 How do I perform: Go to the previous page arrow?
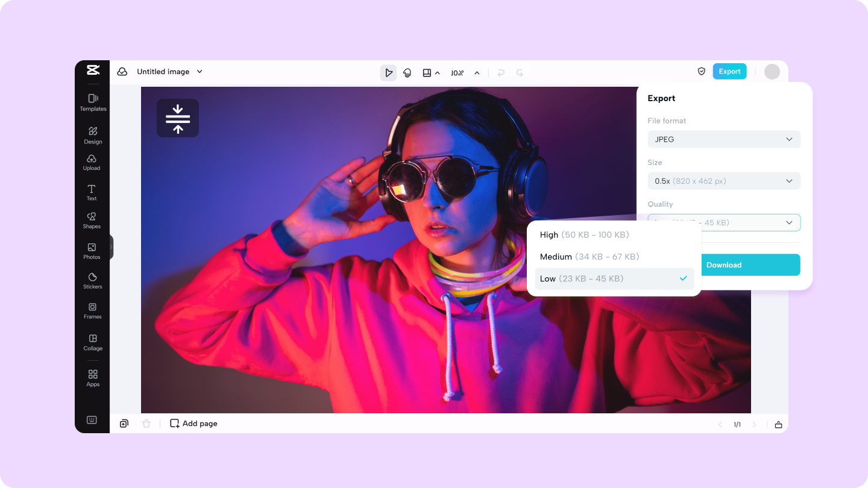(720, 425)
